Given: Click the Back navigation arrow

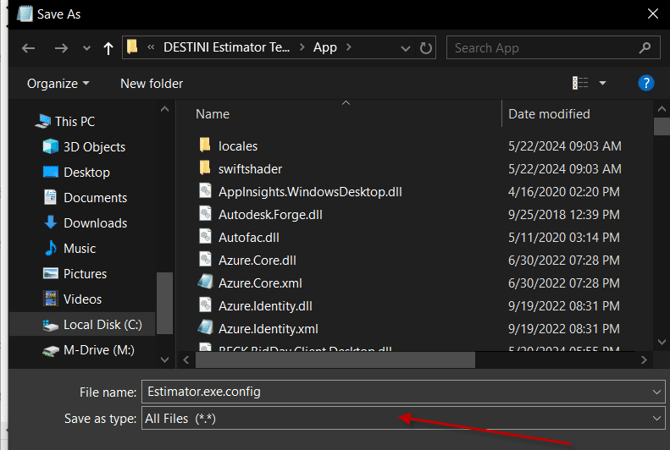Looking at the screenshot, I should [28, 47].
